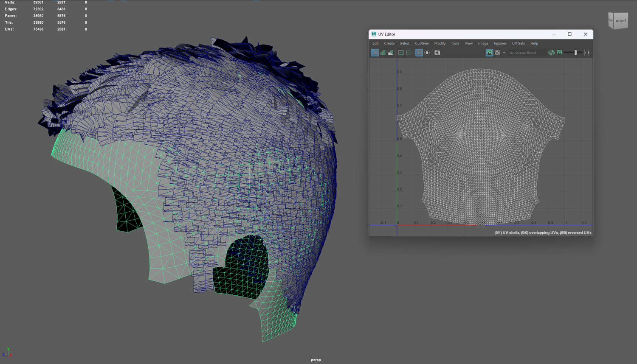Open the Select menu in UV Editor
The height and width of the screenshot is (364, 637).
pos(405,43)
